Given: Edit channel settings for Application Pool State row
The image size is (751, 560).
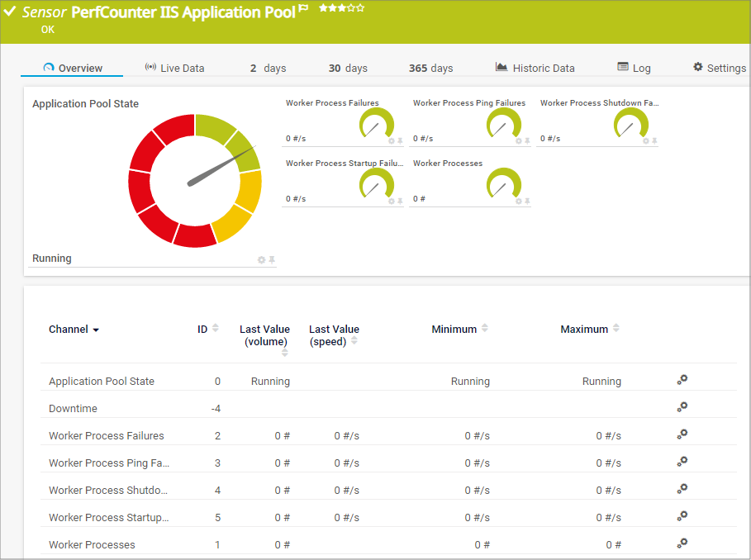Looking at the screenshot, I should coord(682,380).
